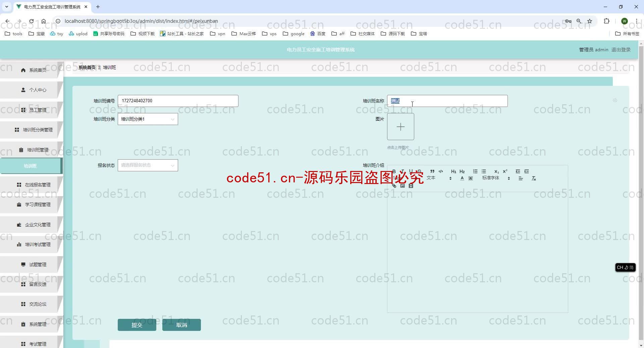Screen dimensions: 644x348
Task: Toggle bold in the rich text editor
Action: pos(394,171)
